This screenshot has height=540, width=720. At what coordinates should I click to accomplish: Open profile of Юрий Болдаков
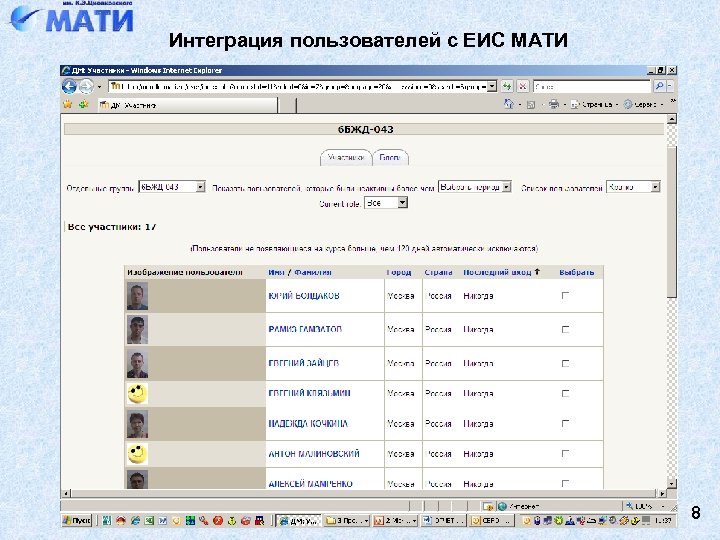tap(304, 296)
